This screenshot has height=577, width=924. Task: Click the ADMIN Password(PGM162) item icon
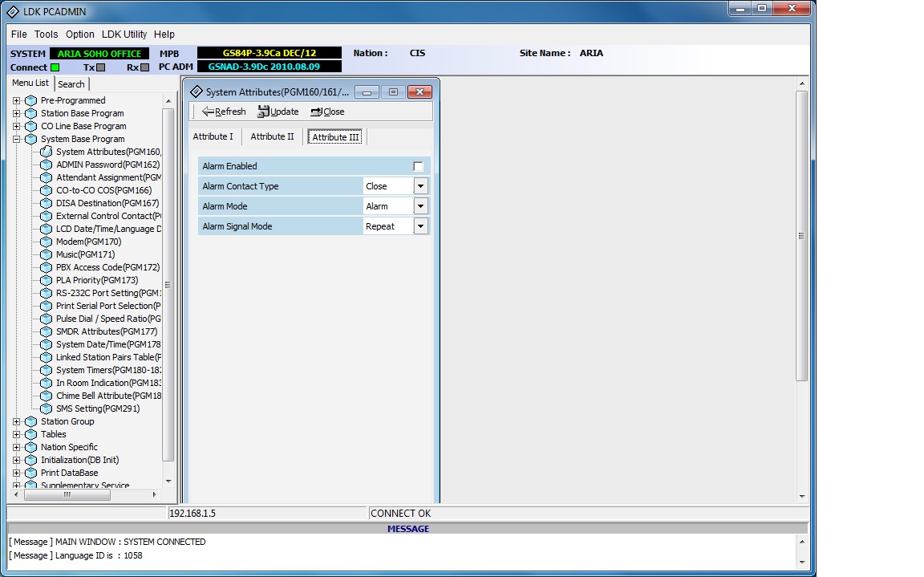coord(46,165)
